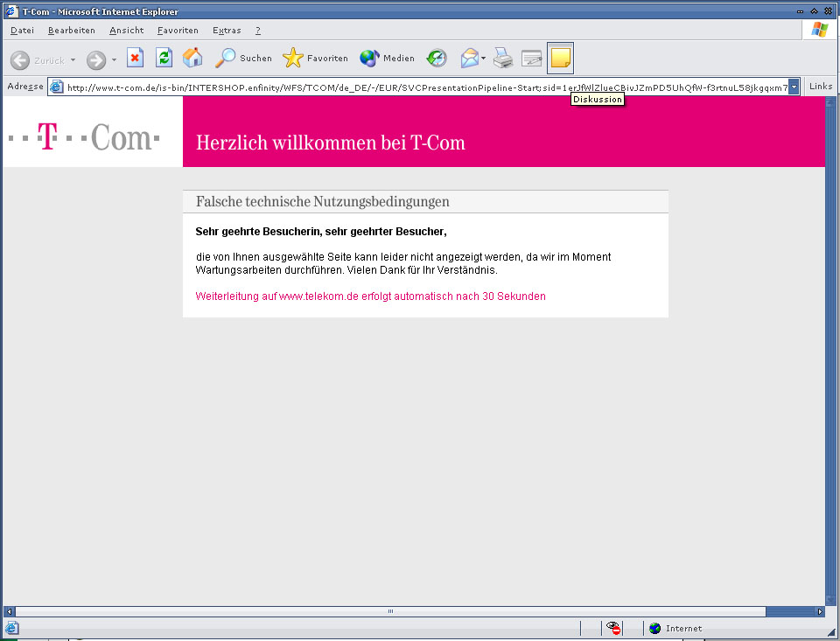Viewport: 840px width, 641px height.
Task: Click the Stop loading button
Action: click(x=135, y=59)
